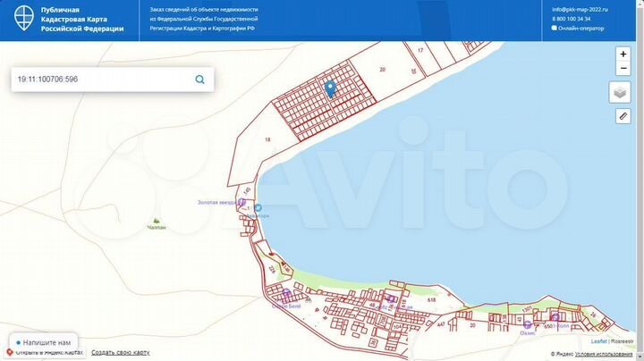This screenshot has height=361, width=644.
Task: Activate the ruler measurement tool
Action: [x=623, y=116]
